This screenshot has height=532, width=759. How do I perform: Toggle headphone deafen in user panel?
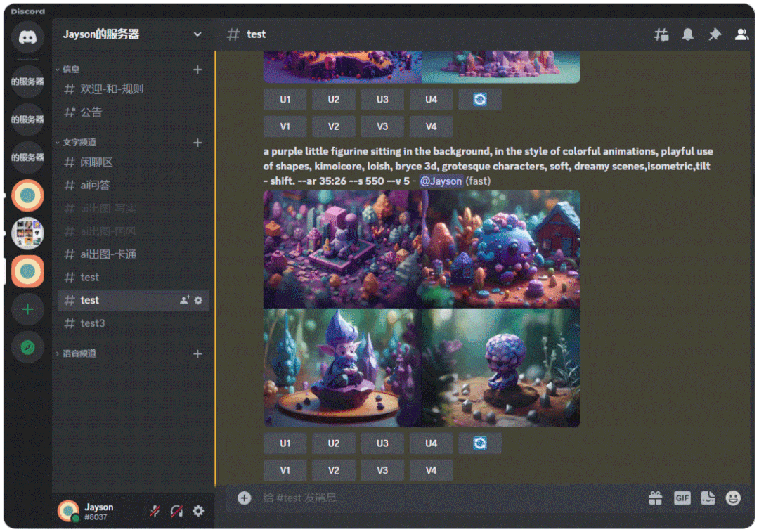click(x=176, y=511)
